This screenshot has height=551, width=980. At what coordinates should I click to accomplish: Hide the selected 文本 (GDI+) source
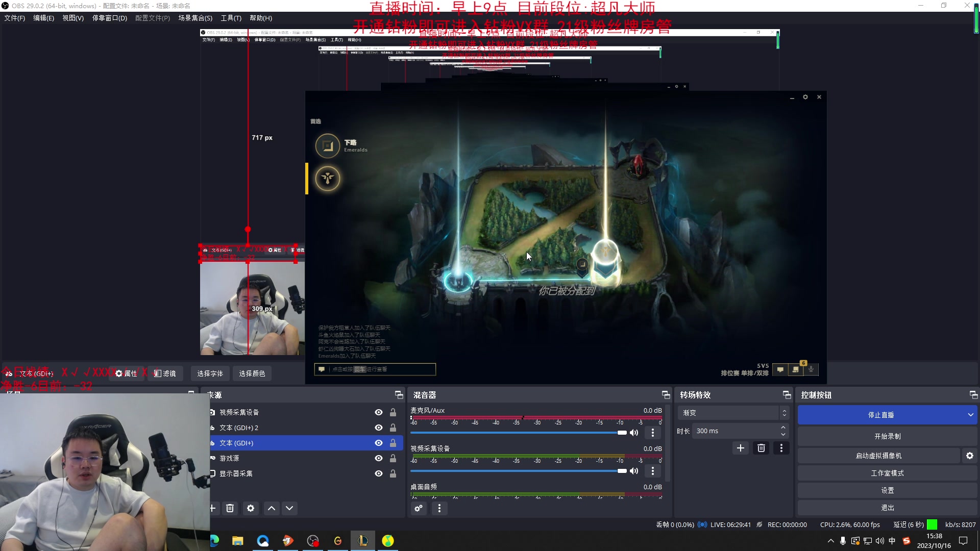click(x=379, y=443)
